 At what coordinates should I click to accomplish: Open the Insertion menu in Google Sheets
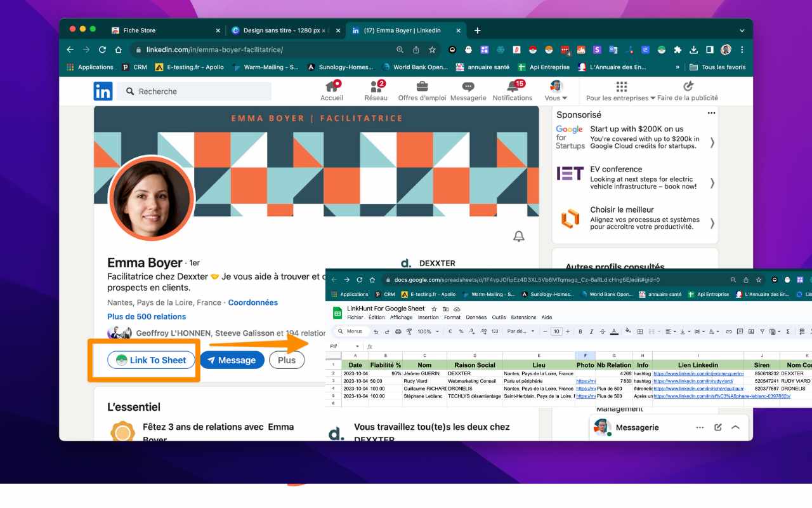[428, 317]
